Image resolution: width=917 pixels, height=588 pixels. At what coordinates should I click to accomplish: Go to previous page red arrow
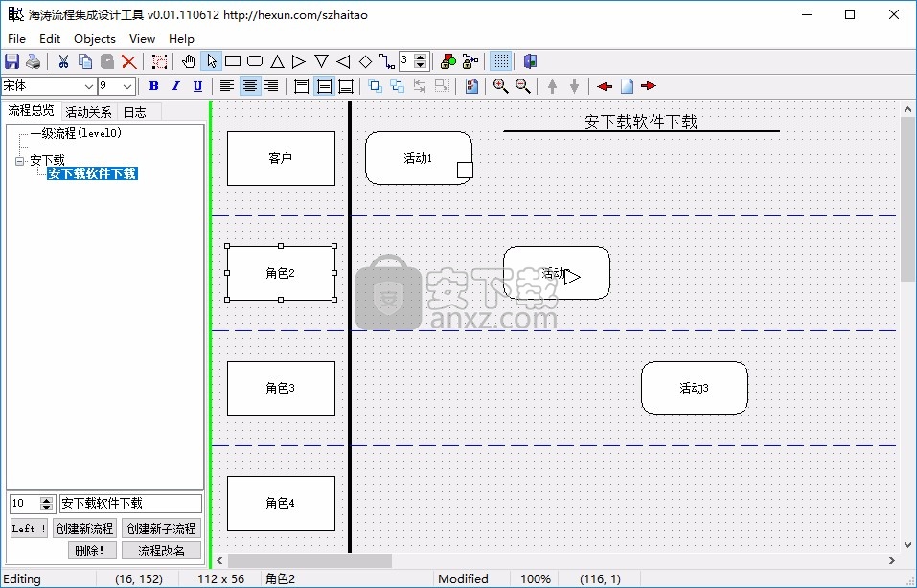click(x=605, y=86)
